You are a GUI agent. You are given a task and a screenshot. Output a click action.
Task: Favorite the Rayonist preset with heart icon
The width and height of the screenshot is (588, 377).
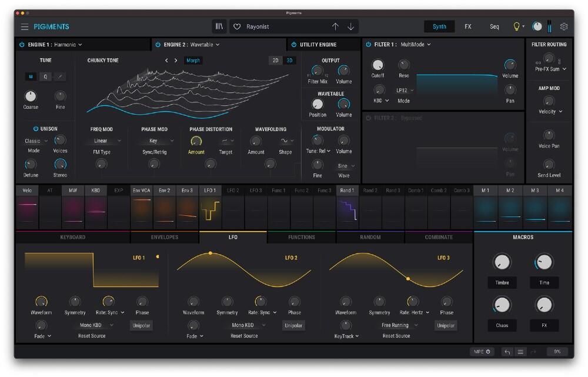point(237,26)
